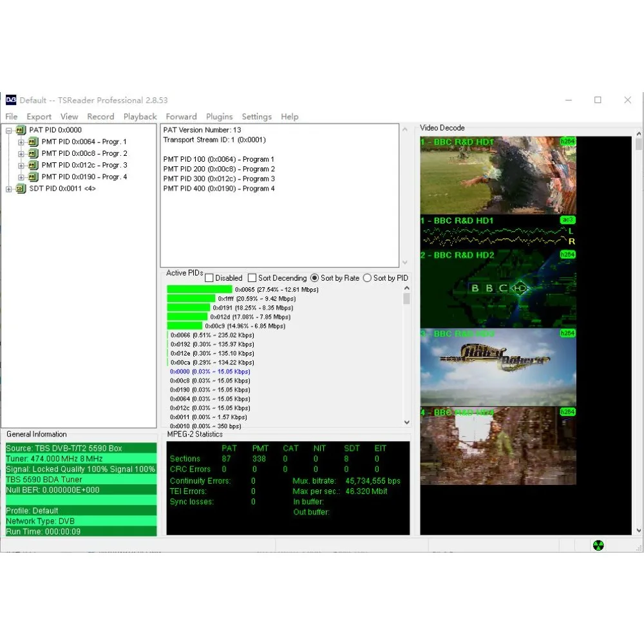Open the File menu
The width and height of the screenshot is (644, 644).
coord(11,117)
